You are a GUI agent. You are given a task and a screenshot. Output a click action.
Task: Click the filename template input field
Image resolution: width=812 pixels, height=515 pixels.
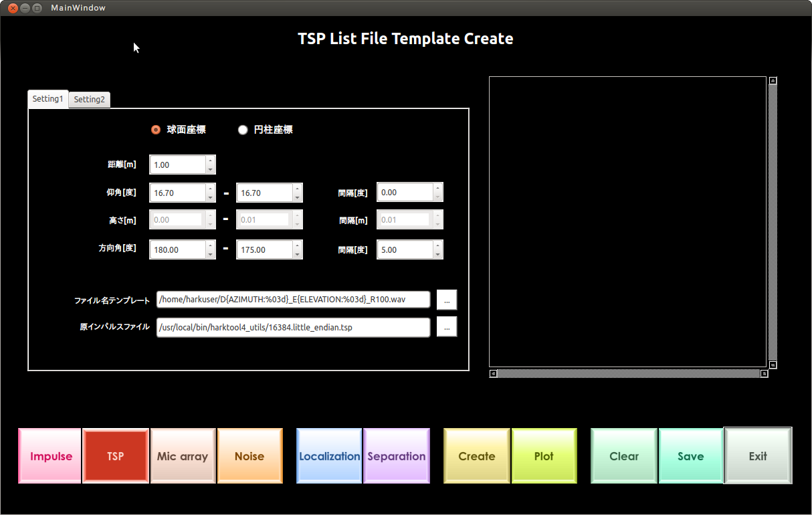[x=293, y=299]
